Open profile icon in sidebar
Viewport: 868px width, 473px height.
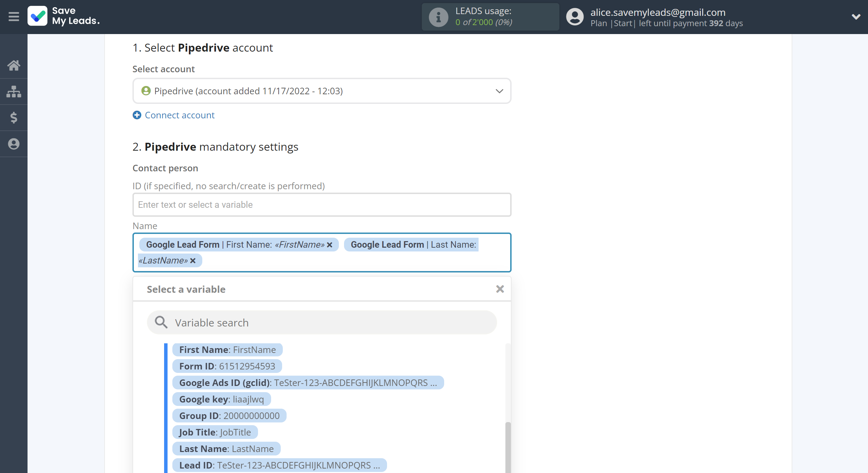(x=14, y=144)
